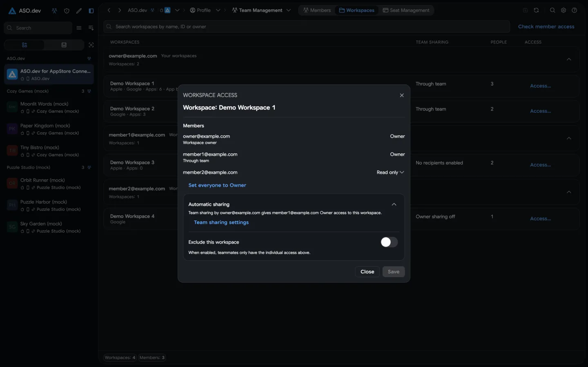
Task: Click the Close button in dialog
Action: pyautogui.click(x=367, y=272)
